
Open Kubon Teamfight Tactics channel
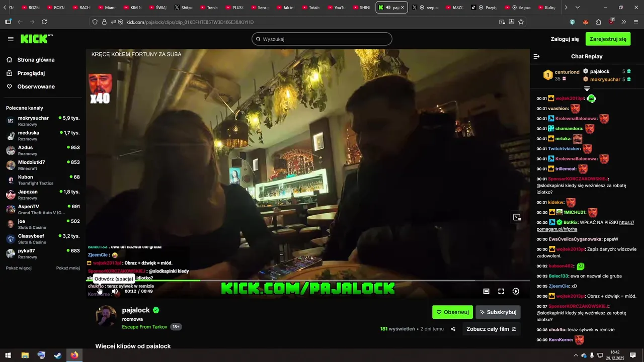click(x=43, y=180)
